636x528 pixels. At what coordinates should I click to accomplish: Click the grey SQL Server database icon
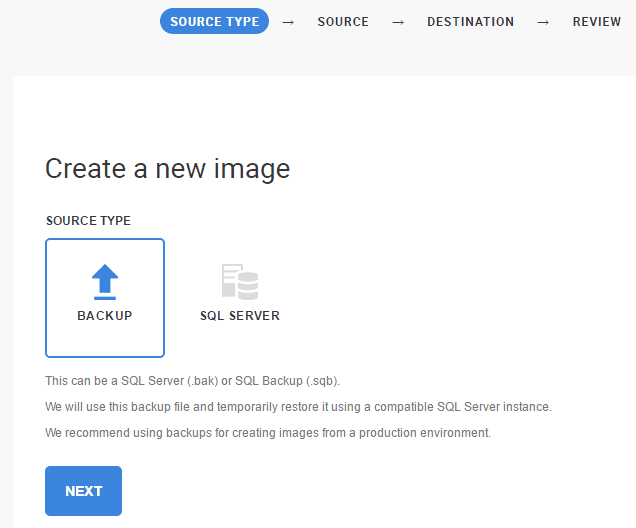[x=240, y=282]
